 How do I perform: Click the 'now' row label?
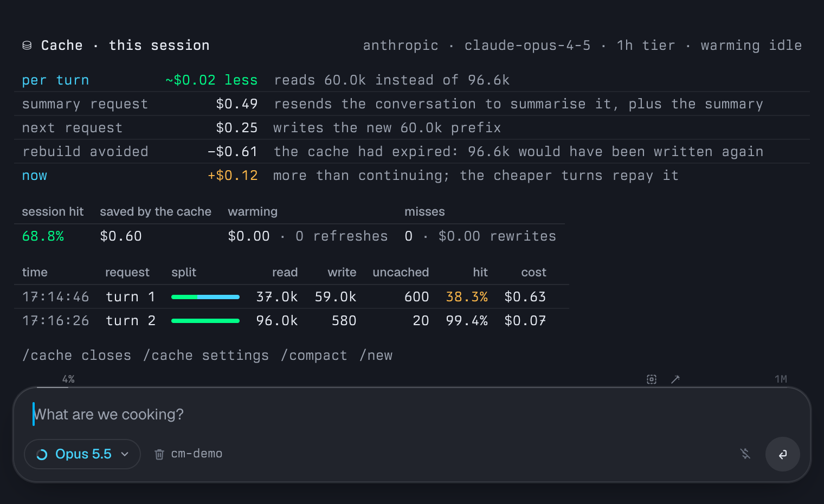[x=35, y=176]
